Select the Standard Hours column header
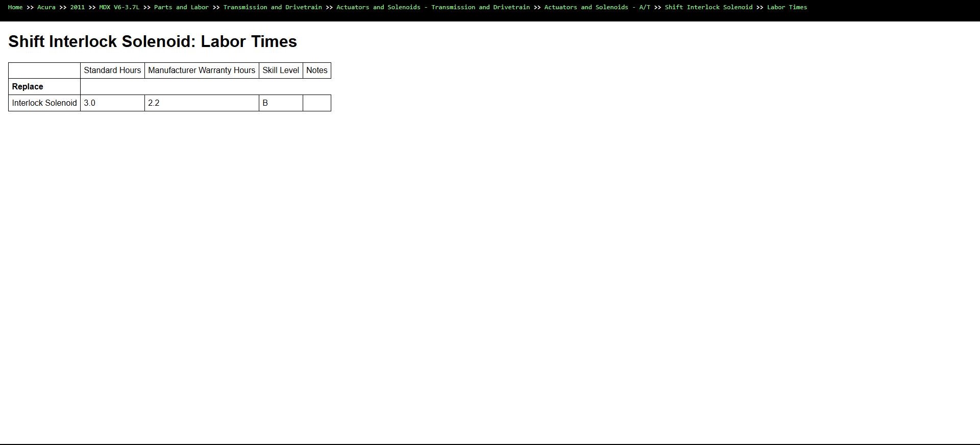The height and width of the screenshot is (445, 980). pyautogui.click(x=112, y=71)
